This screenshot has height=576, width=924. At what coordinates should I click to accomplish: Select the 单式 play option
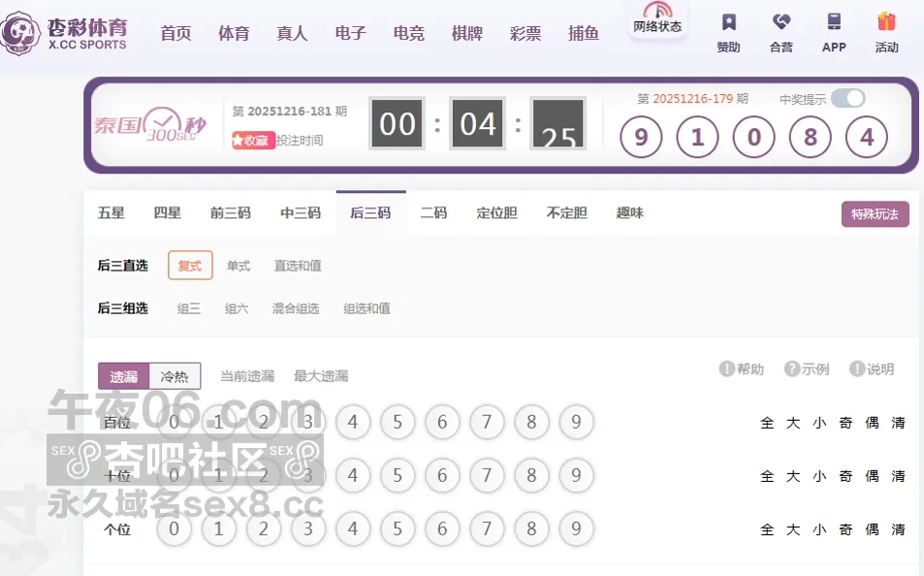[239, 266]
